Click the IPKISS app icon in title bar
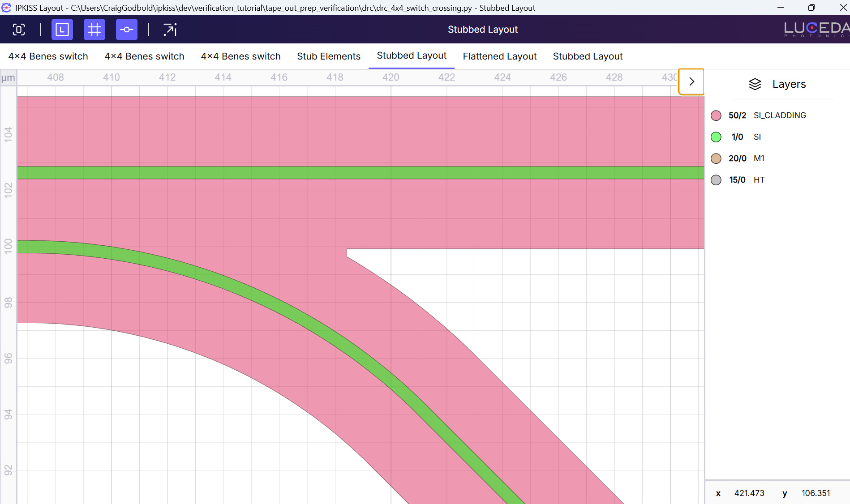The width and height of the screenshot is (850, 504). (6, 8)
